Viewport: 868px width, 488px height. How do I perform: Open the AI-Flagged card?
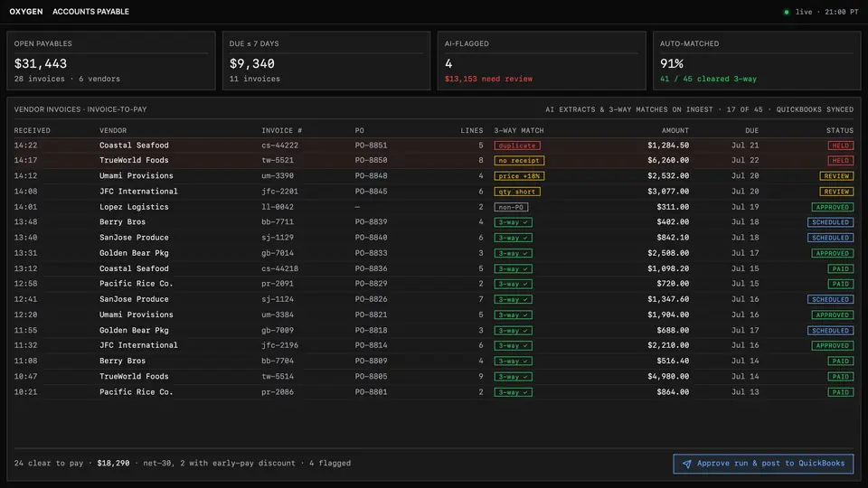pos(542,61)
